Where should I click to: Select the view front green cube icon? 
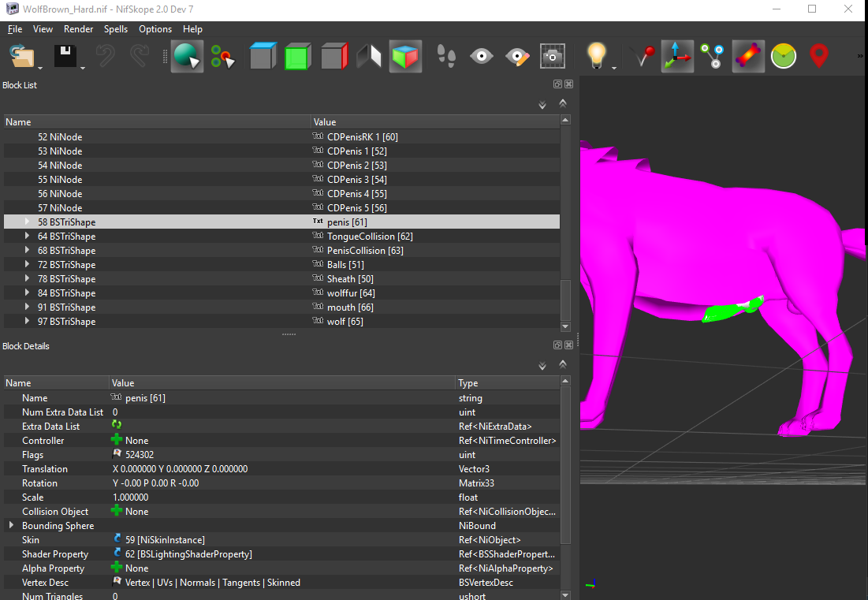tap(298, 57)
